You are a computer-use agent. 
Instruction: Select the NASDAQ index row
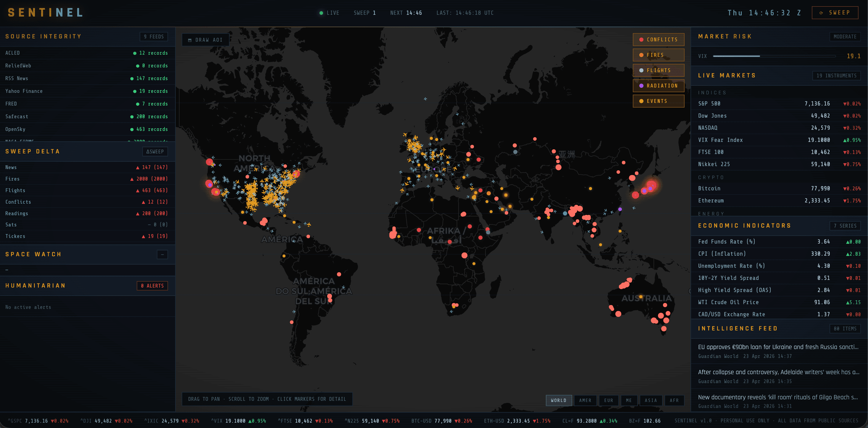point(779,128)
